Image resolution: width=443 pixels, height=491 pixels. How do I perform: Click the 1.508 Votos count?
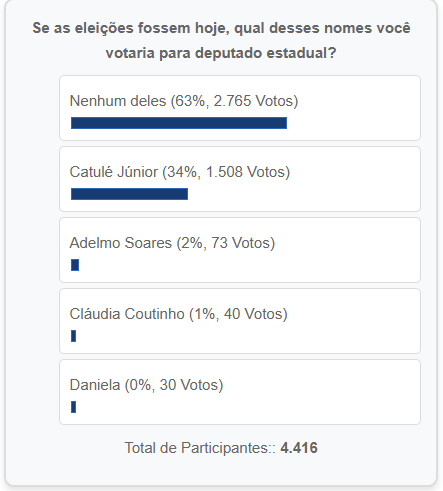tap(245, 172)
